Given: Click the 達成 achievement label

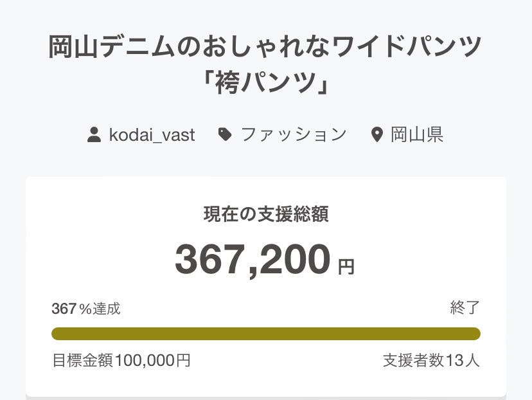Looking at the screenshot, I should (106, 309).
